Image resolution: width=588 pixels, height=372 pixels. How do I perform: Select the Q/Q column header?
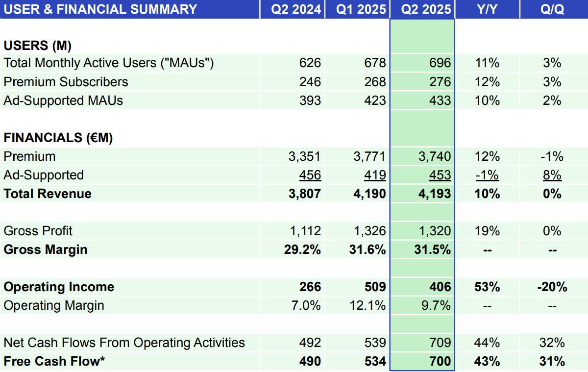552,9
